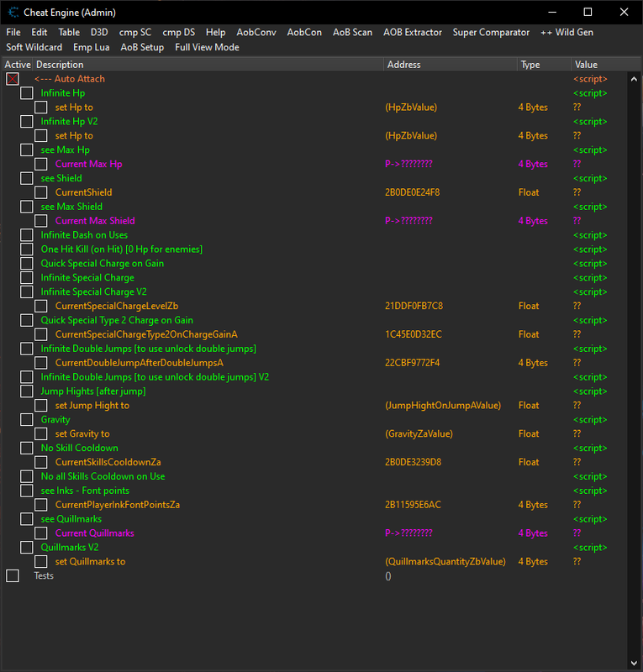Select address 2B11595E6AC cell

pos(413,505)
